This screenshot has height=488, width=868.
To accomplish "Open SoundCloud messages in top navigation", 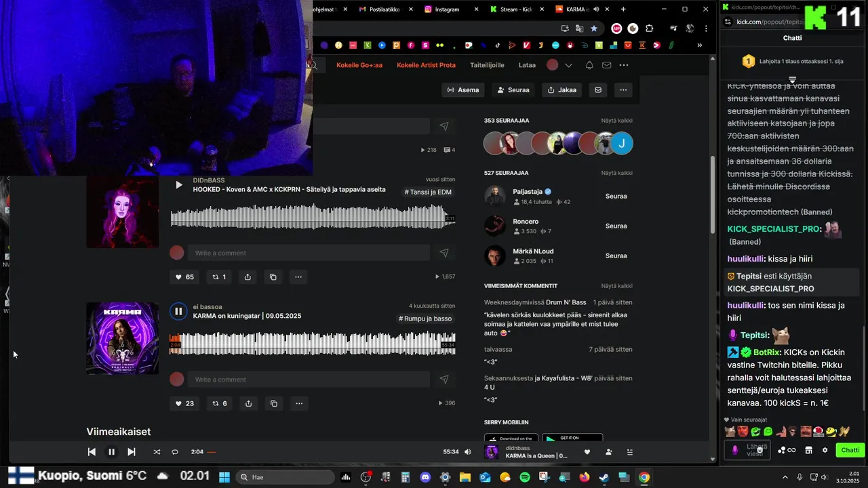I will coord(606,65).
